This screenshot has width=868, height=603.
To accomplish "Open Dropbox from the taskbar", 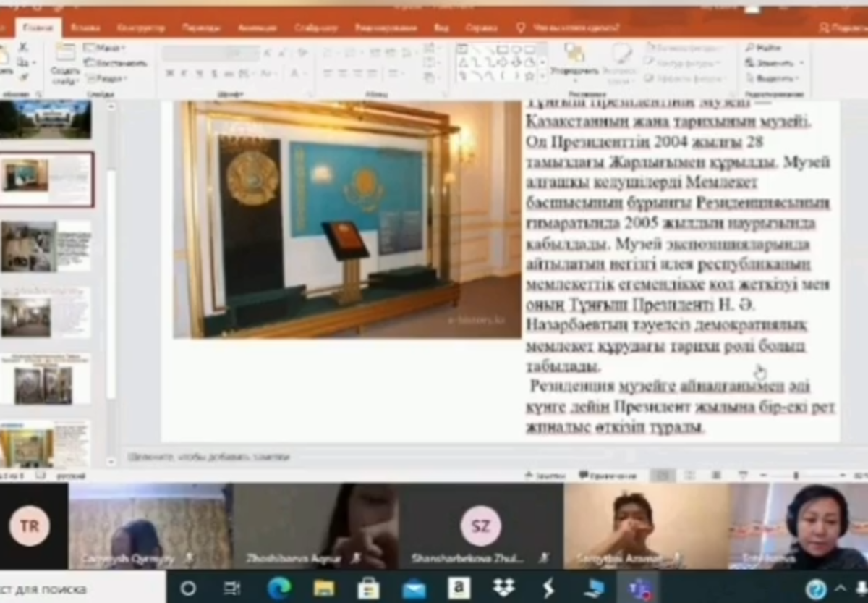I will click(503, 588).
